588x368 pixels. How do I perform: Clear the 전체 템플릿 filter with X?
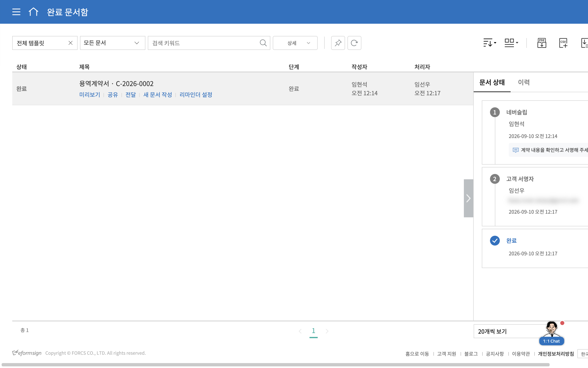(70, 43)
